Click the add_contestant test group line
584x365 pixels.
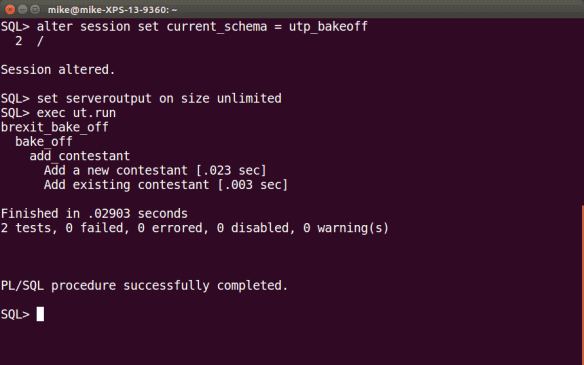[x=80, y=156]
